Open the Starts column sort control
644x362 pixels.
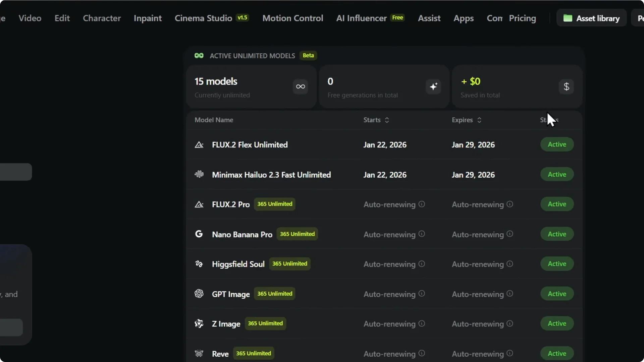pos(387,120)
